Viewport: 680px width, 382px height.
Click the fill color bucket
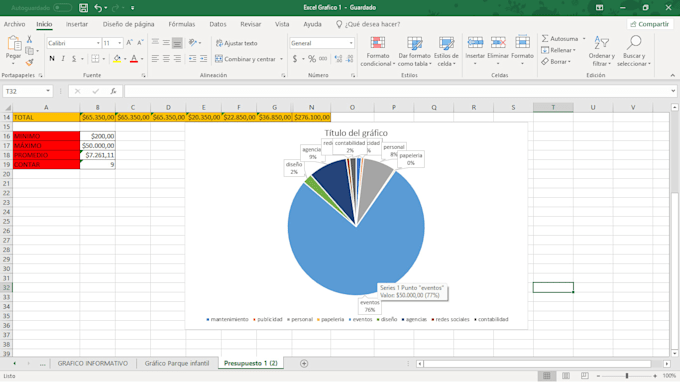click(x=117, y=59)
